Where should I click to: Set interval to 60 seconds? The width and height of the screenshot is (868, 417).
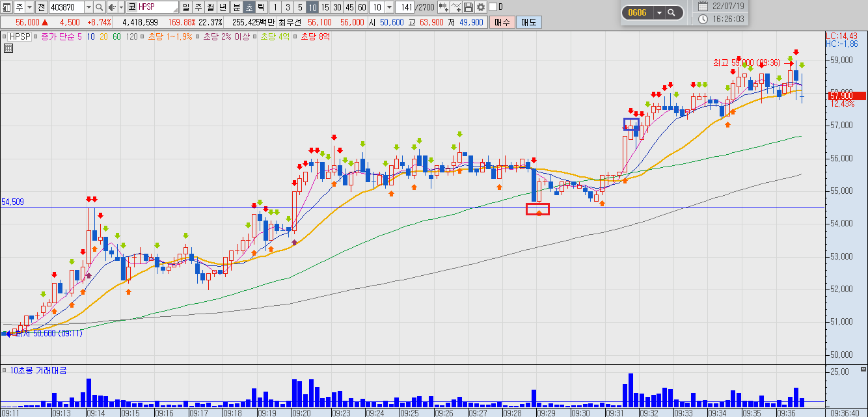362,7
